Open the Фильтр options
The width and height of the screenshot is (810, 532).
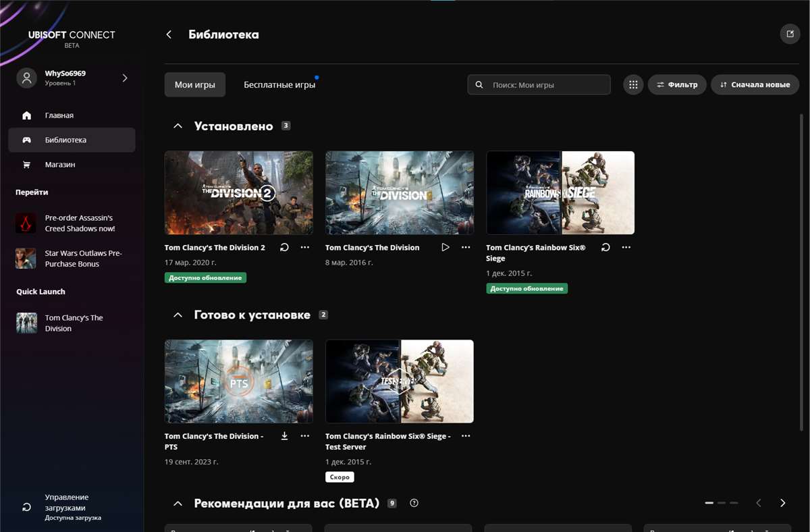677,84
